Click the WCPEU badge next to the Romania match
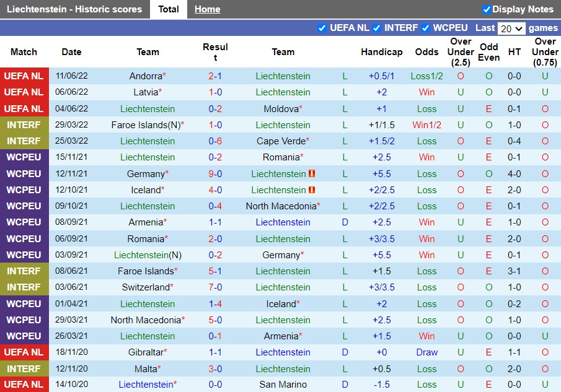Screen dimensions: 561x392 tap(24, 157)
